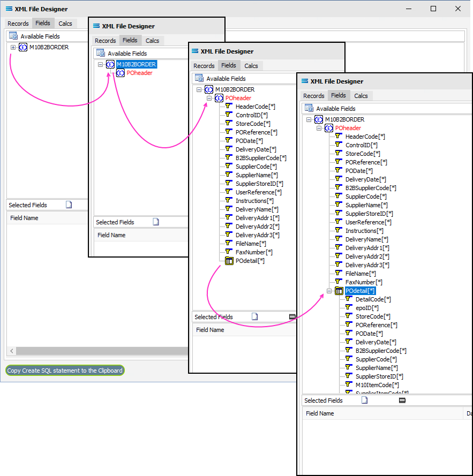
Task: Collapse M10B2BORDER in the window with collapsed POdetail
Action: click(x=199, y=89)
